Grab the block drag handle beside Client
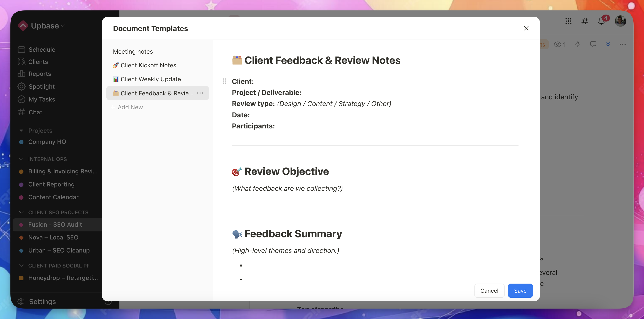 coord(224,81)
